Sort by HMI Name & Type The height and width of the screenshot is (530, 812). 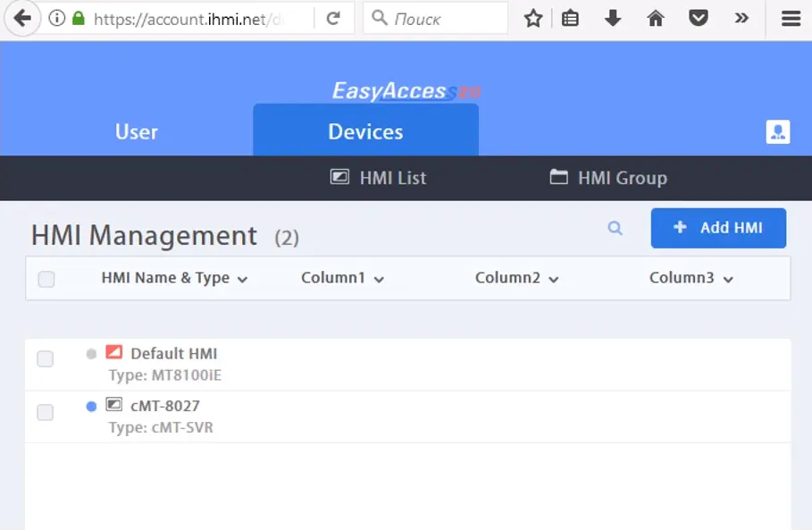click(174, 278)
